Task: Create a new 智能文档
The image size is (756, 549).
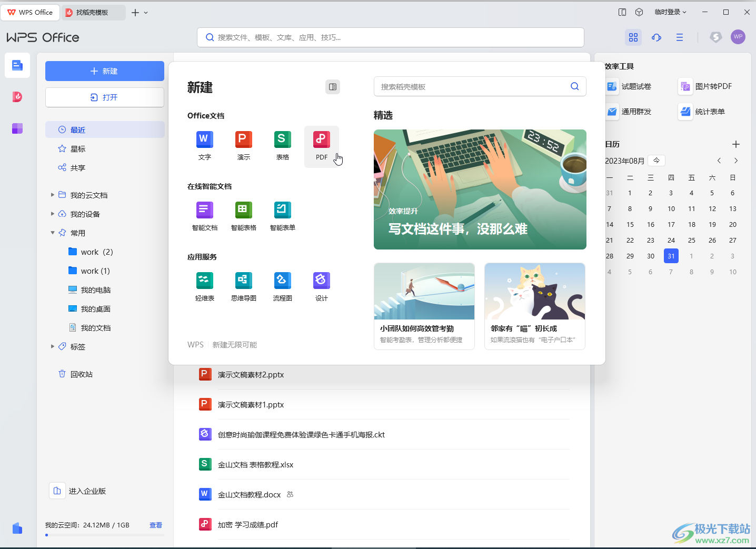Action: [204, 216]
